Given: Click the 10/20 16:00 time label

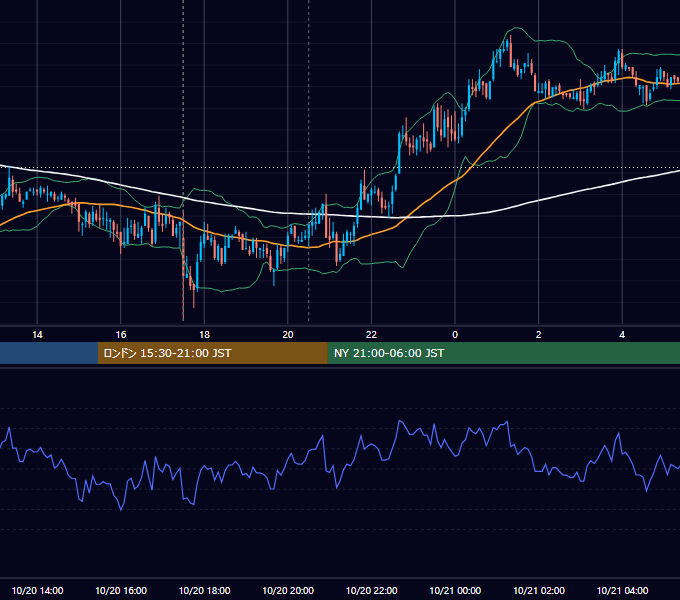Looking at the screenshot, I should (x=121, y=590).
